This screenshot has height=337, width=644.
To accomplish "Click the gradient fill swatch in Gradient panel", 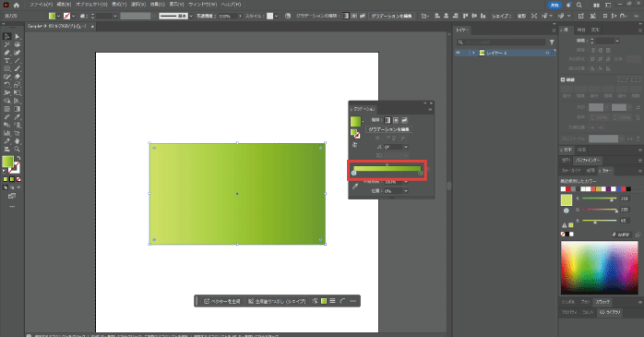I will (356, 121).
